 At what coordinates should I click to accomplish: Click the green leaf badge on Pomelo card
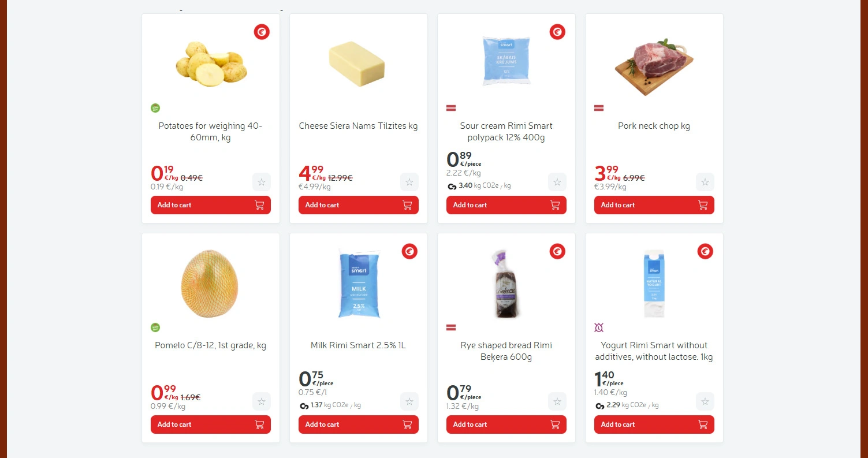coord(155,327)
